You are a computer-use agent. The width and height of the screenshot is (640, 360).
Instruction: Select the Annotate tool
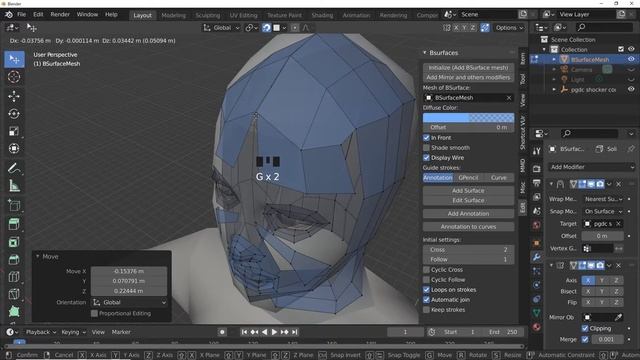tap(14, 168)
